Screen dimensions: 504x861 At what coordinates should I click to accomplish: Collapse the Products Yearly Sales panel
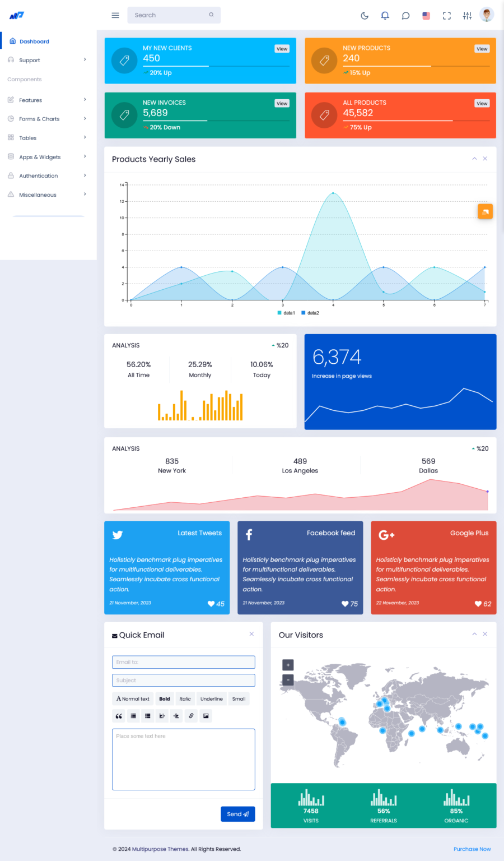click(474, 159)
